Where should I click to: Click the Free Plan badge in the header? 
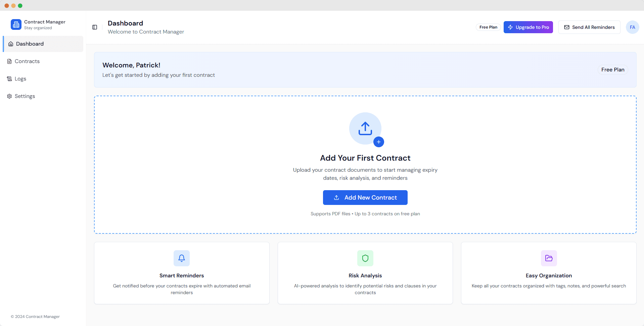488,27
